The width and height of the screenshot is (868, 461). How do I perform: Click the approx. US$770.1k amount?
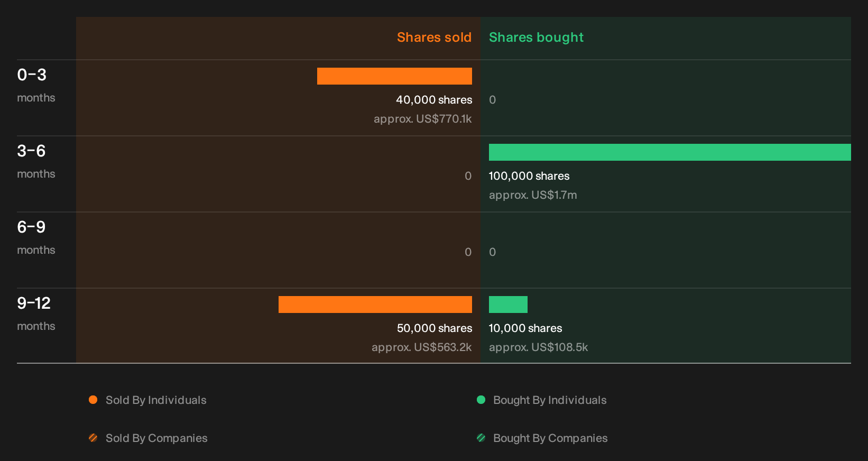click(x=422, y=119)
